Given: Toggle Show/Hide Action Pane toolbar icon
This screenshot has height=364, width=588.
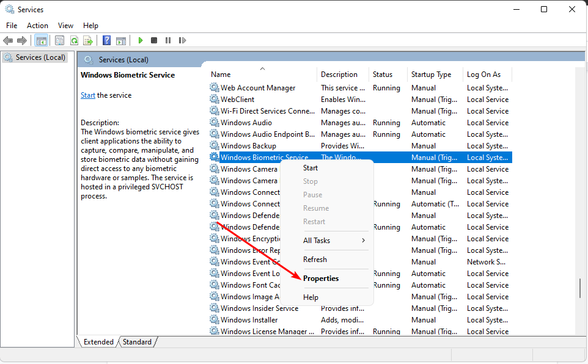Looking at the screenshot, I should (121, 40).
